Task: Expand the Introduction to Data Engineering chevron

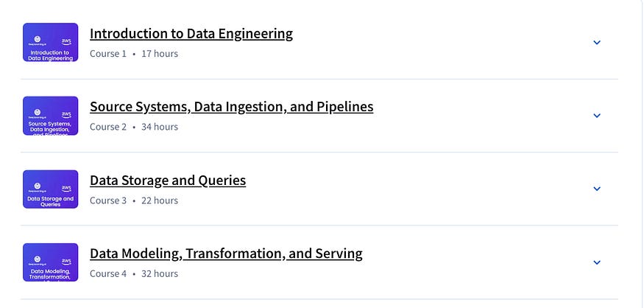Action: coord(597,43)
